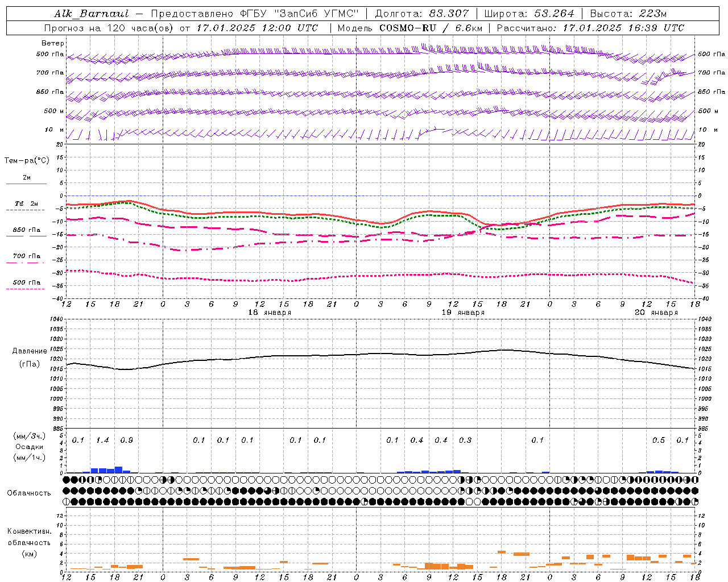Click the '(мм/3ч.)' precipitation unit label

29,436
